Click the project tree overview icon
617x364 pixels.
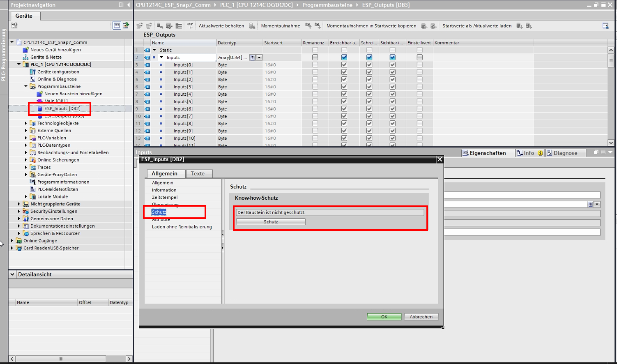click(117, 25)
